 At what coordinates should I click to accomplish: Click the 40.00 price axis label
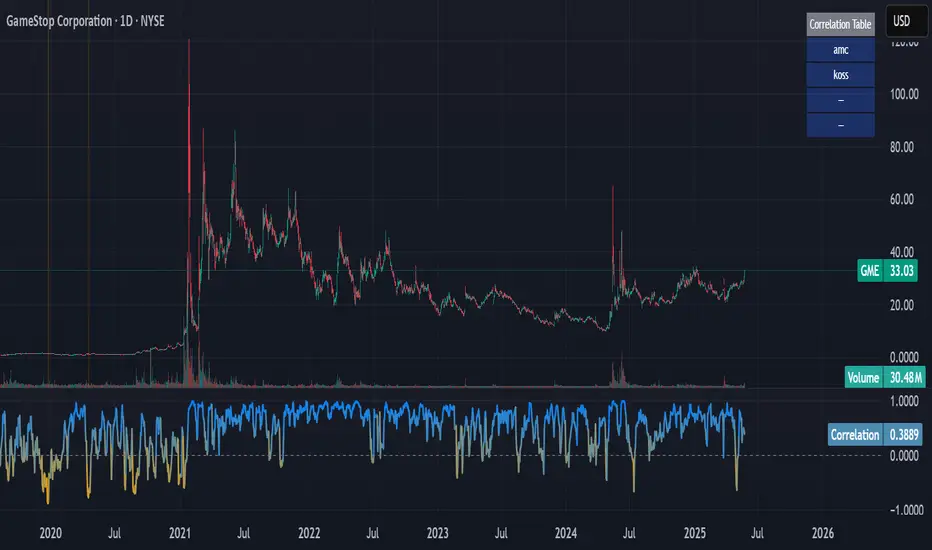tap(901, 252)
